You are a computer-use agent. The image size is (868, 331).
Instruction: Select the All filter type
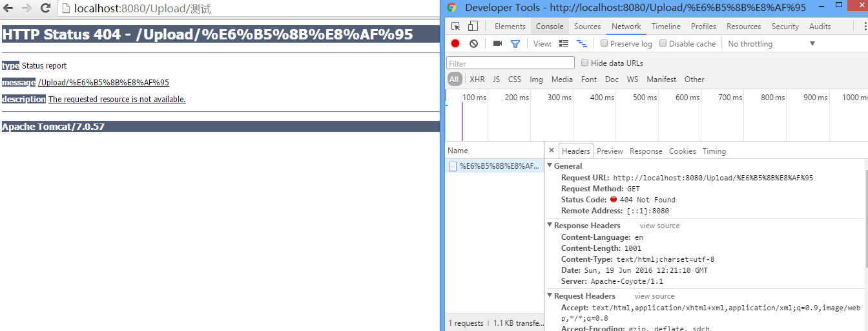point(455,79)
